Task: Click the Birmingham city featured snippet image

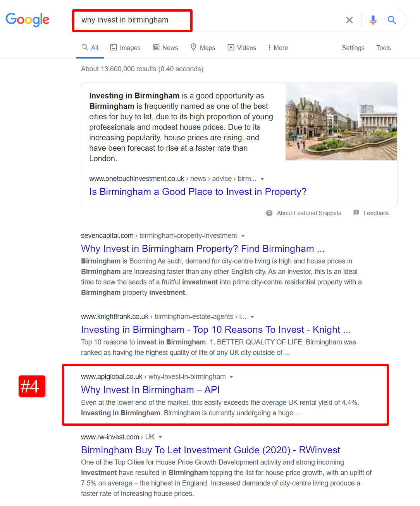Action: click(341, 122)
